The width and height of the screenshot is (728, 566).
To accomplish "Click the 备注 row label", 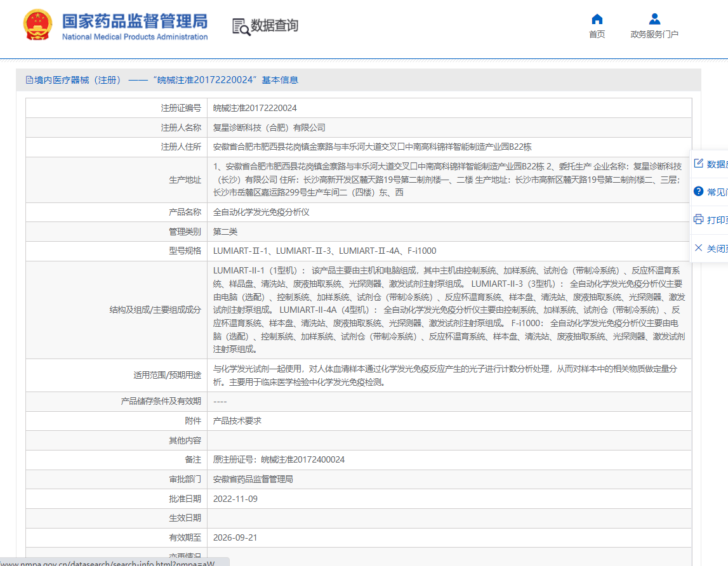I will (193, 459).
